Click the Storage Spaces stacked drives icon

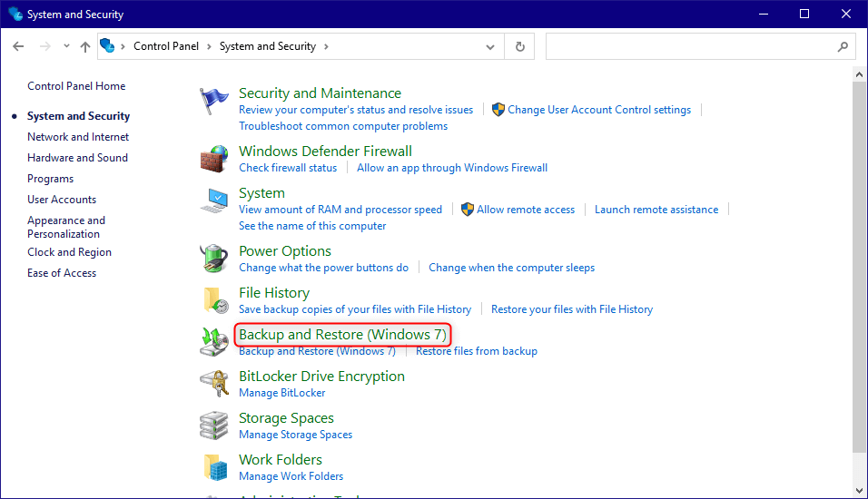click(213, 426)
